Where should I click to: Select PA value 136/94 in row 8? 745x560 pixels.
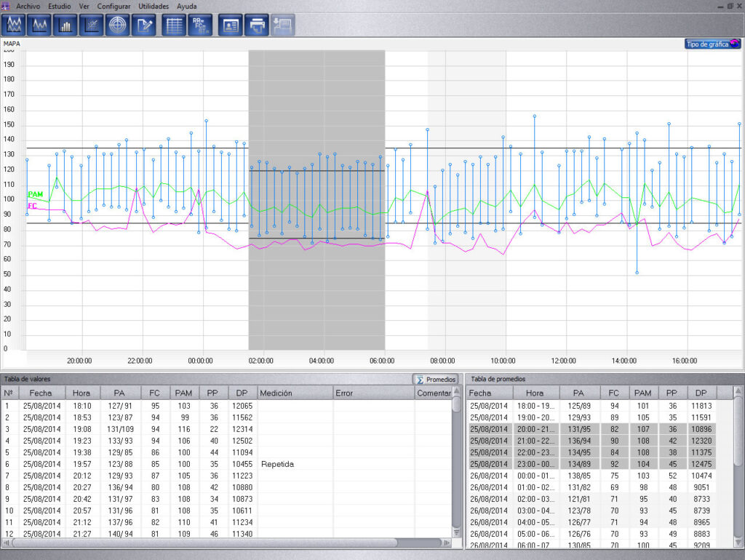[120, 487]
